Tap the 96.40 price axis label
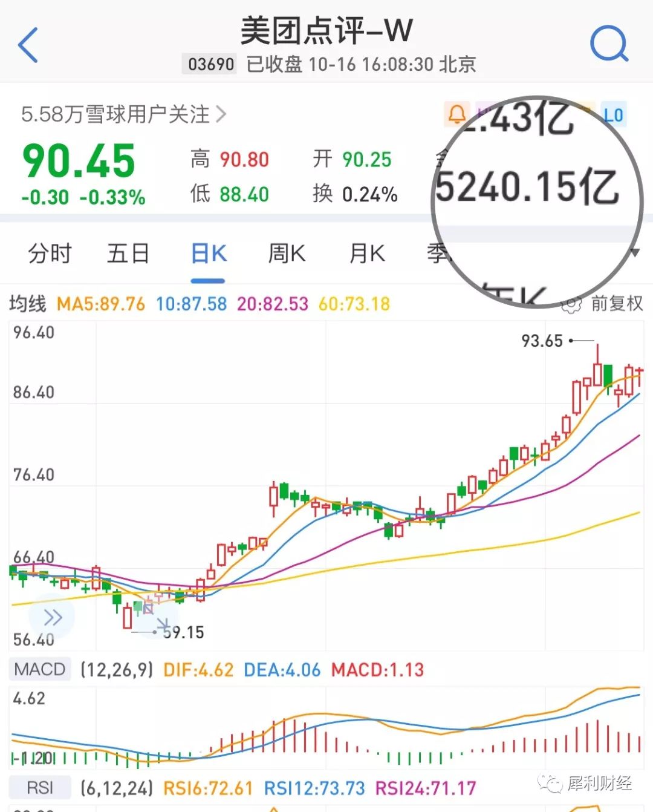The width and height of the screenshot is (653, 812). pyautogui.click(x=34, y=333)
